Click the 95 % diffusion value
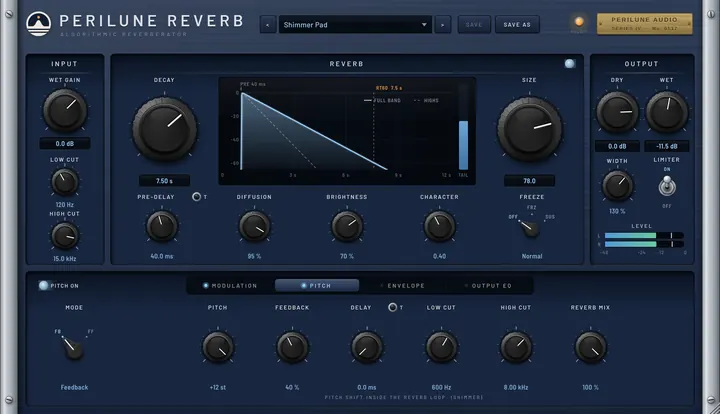The height and width of the screenshot is (414, 720). pyautogui.click(x=254, y=256)
